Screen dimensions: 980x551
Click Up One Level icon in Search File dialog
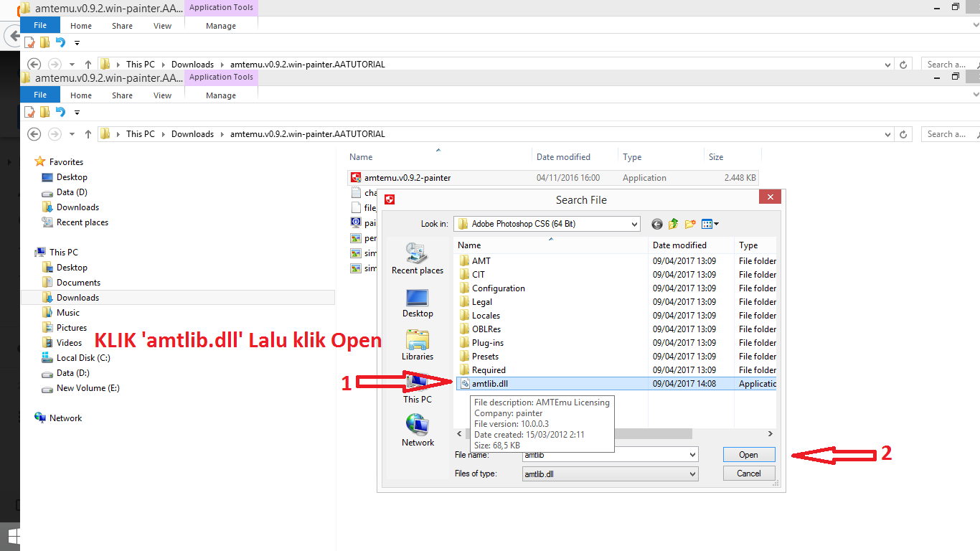click(673, 224)
